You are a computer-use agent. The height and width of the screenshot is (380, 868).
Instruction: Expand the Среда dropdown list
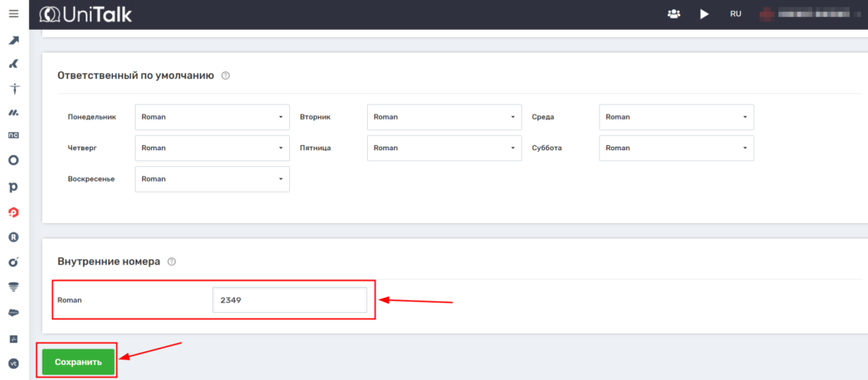point(676,117)
